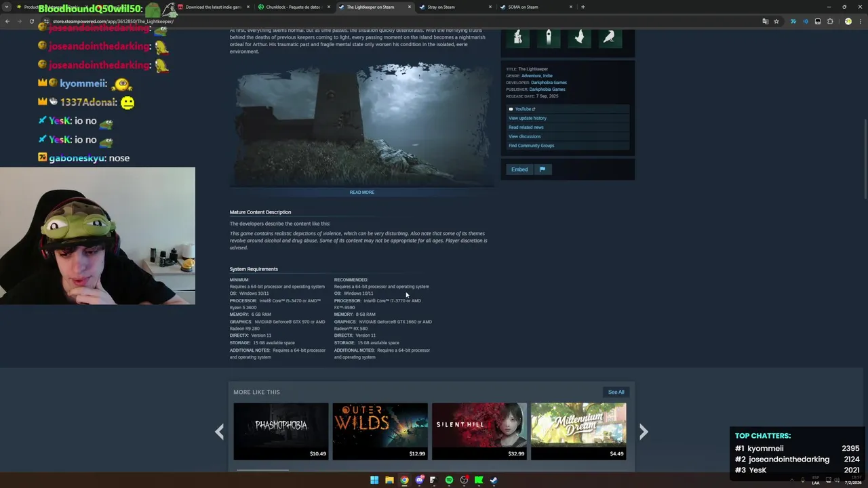
Task: Select the ghost-shaped achievement icon
Action: pos(579,37)
